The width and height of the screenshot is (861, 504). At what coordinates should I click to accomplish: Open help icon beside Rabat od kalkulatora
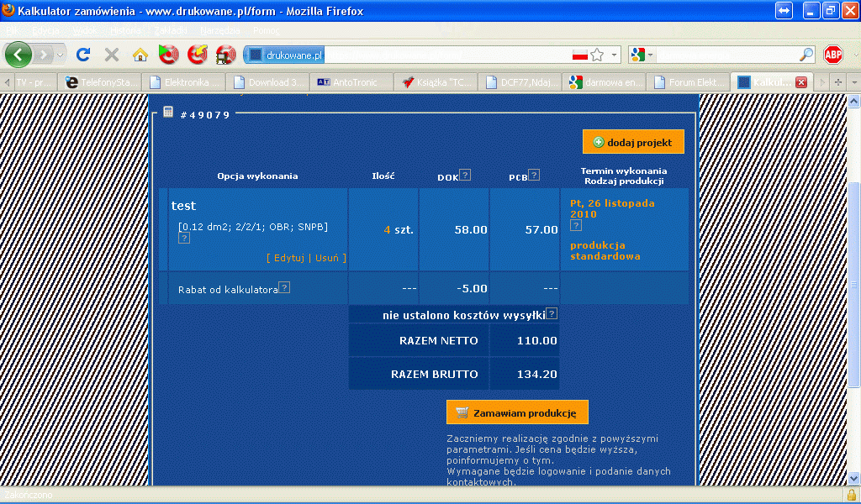[x=284, y=288]
